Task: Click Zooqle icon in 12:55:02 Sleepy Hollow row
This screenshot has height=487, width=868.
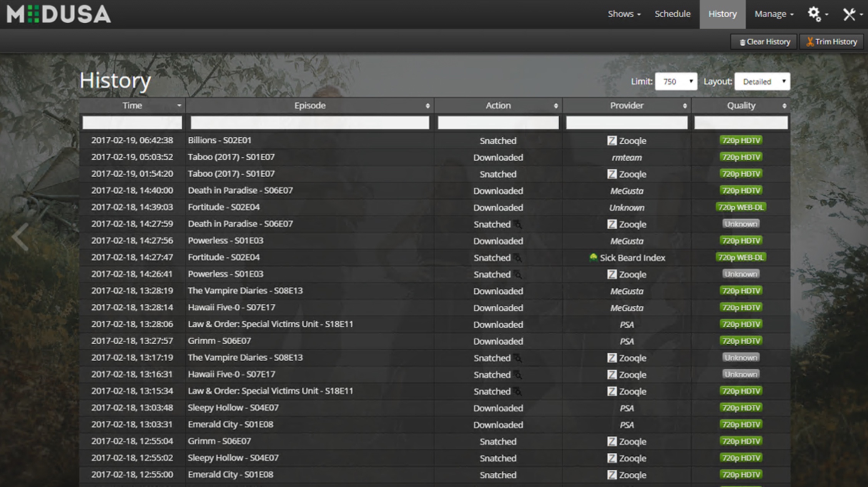Action: click(612, 458)
